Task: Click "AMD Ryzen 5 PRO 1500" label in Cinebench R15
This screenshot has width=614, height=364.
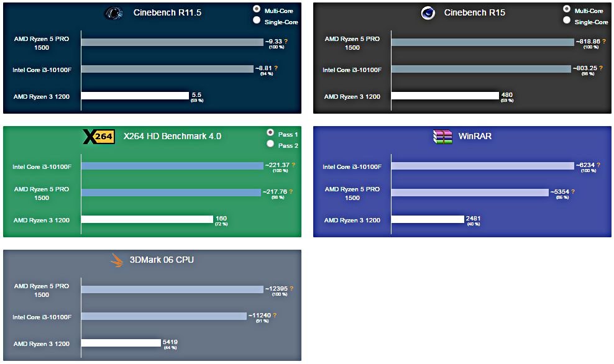Action: click(x=352, y=43)
